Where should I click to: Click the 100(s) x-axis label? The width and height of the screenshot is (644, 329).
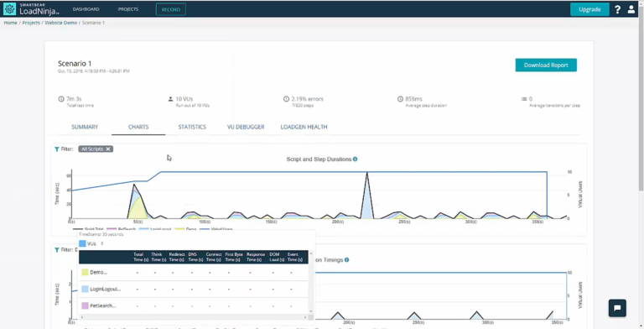(x=205, y=222)
